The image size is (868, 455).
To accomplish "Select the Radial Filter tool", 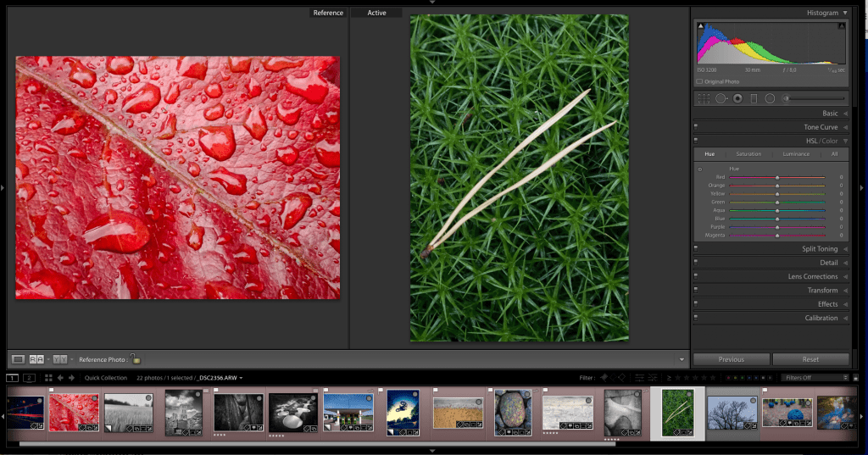I will (x=770, y=98).
